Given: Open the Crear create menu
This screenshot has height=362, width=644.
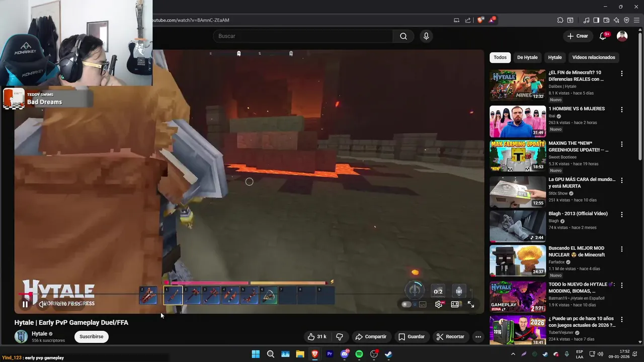Looking at the screenshot, I should [578, 36].
